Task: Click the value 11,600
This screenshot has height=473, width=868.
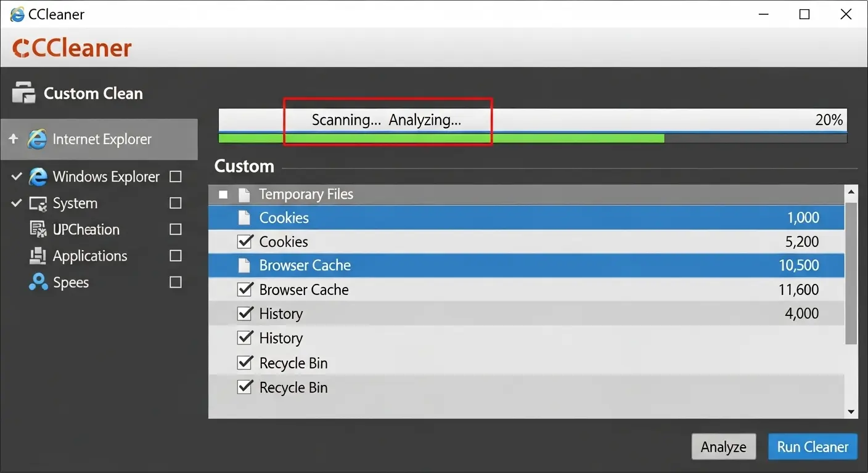Action: coord(799,289)
